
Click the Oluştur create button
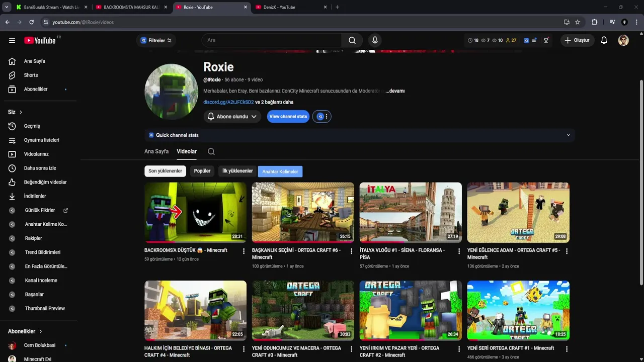click(577, 40)
